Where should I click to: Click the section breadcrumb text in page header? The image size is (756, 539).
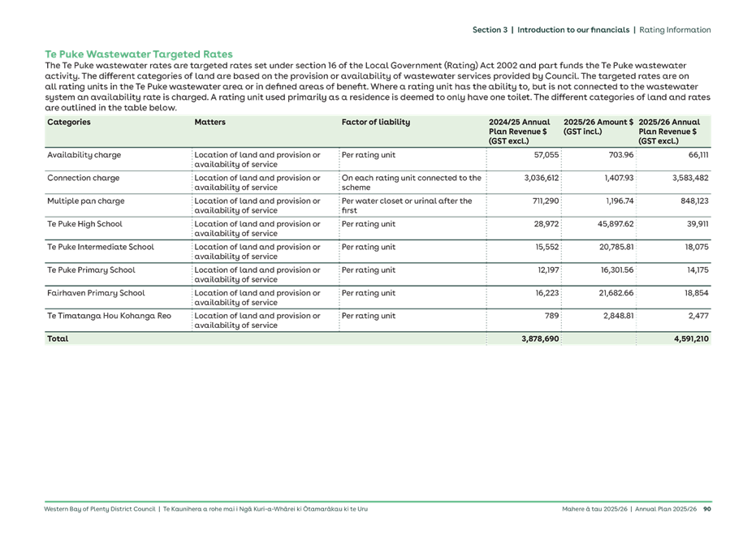[591, 30]
